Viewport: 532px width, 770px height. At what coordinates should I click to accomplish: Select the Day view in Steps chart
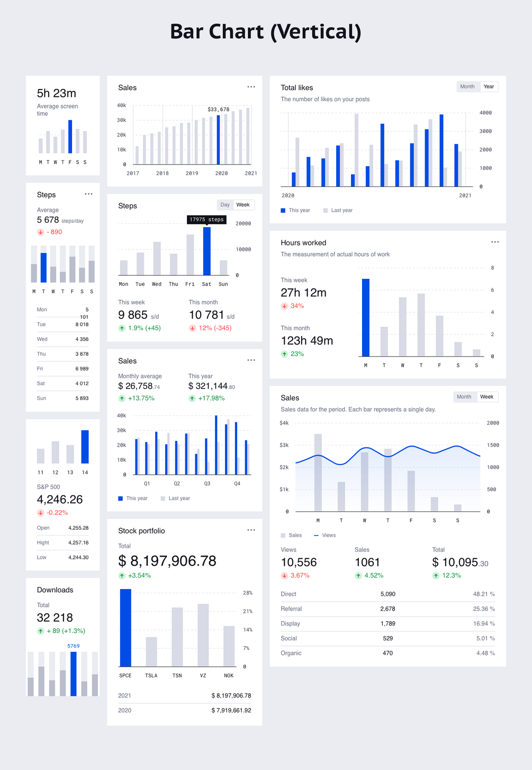(x=225, y=205)
